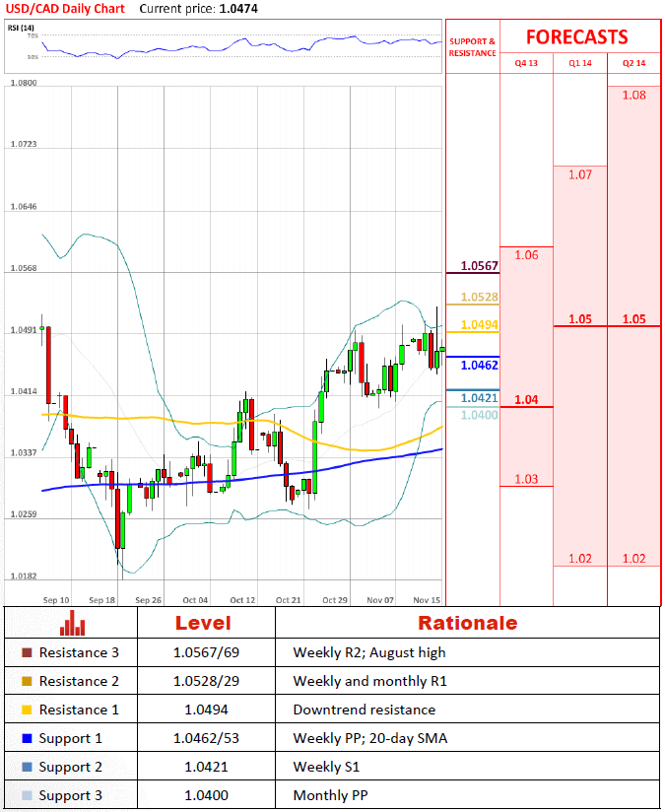Click the Sep 26 date axis label

(148, 600)
